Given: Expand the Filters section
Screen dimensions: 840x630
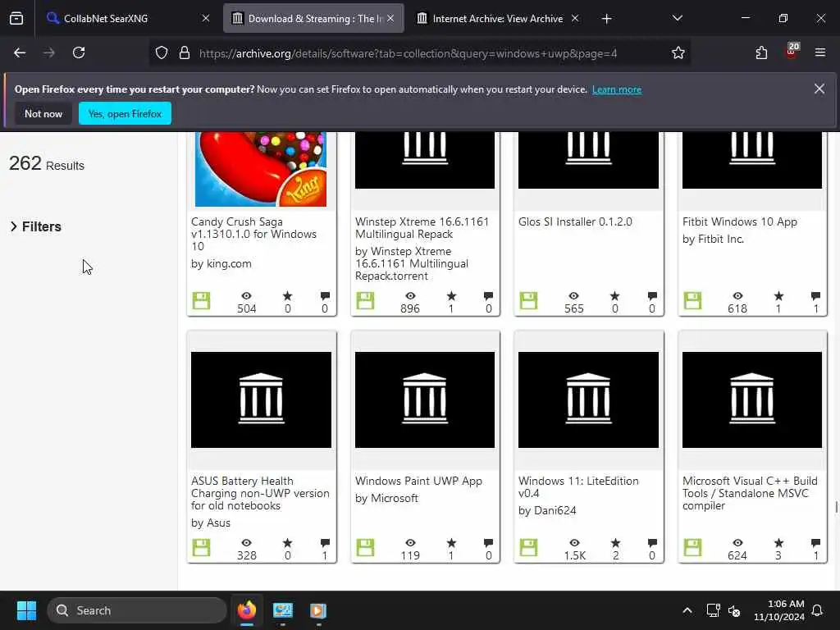Looking at the screenshot, I should (36, 226).
